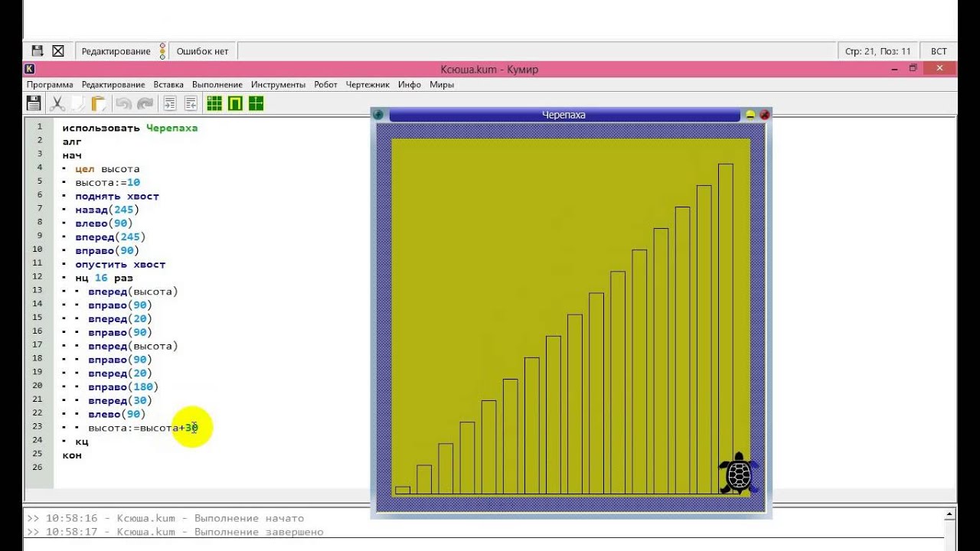Screen dimensions: 980x551
Task: Click the Redo arrow icon
Action: 145,103
